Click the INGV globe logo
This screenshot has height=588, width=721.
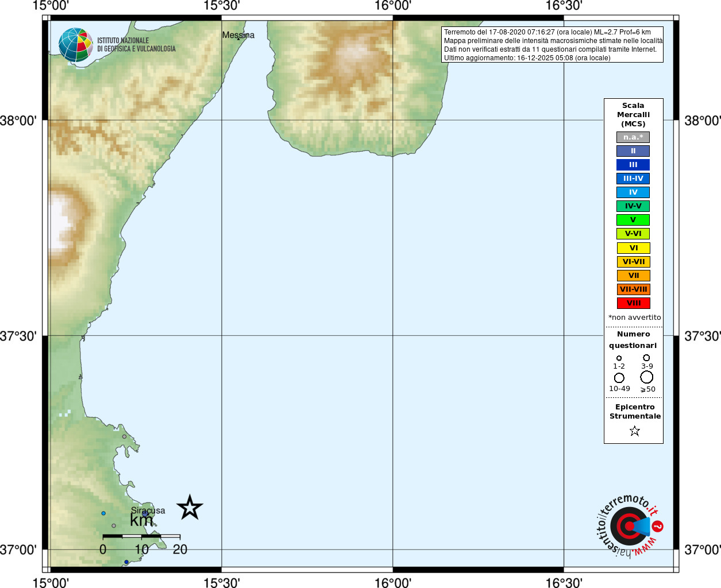tap(76, 45)
